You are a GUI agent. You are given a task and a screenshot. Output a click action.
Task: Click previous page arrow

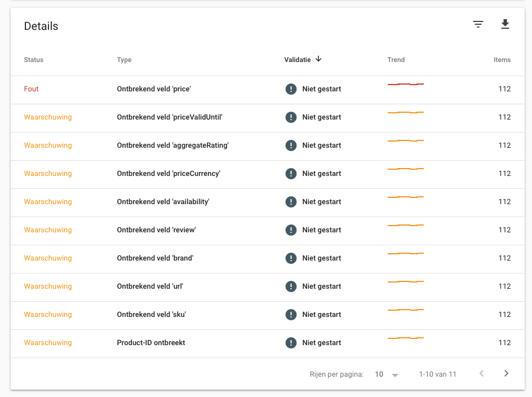481,373
